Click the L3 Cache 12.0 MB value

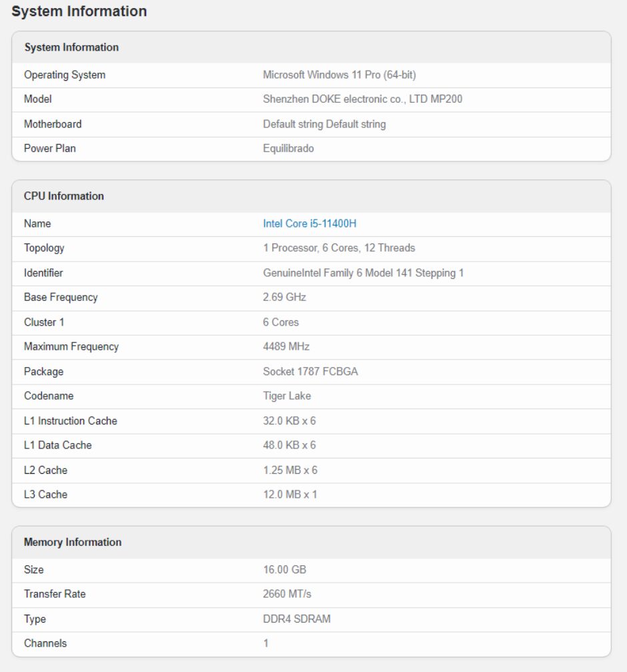(290, 494)
